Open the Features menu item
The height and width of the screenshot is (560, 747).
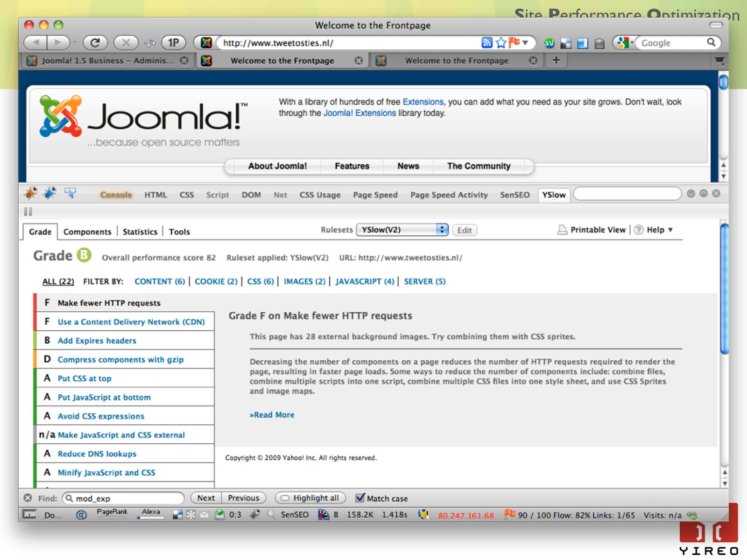[x=352, y=166]
